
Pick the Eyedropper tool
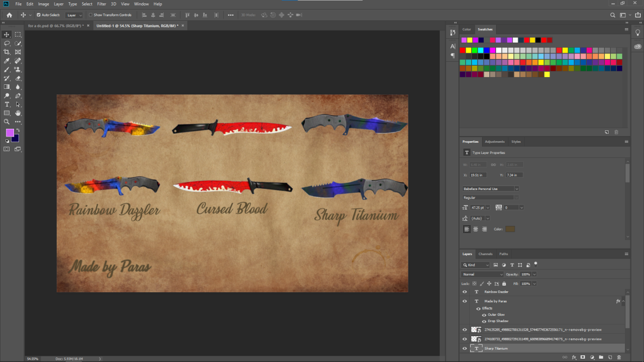7,61
